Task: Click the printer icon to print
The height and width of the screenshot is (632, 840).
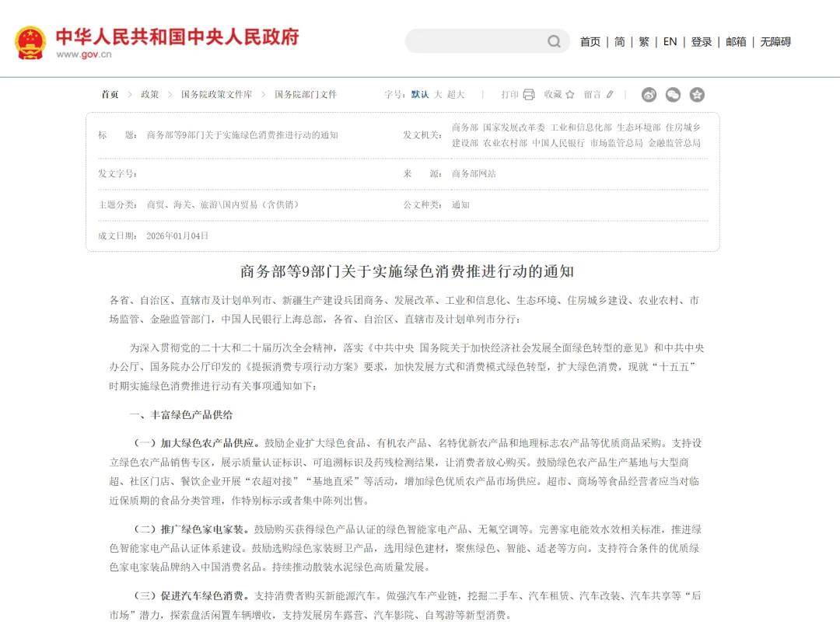Action: pyautogui.click(x=529, y=94)
